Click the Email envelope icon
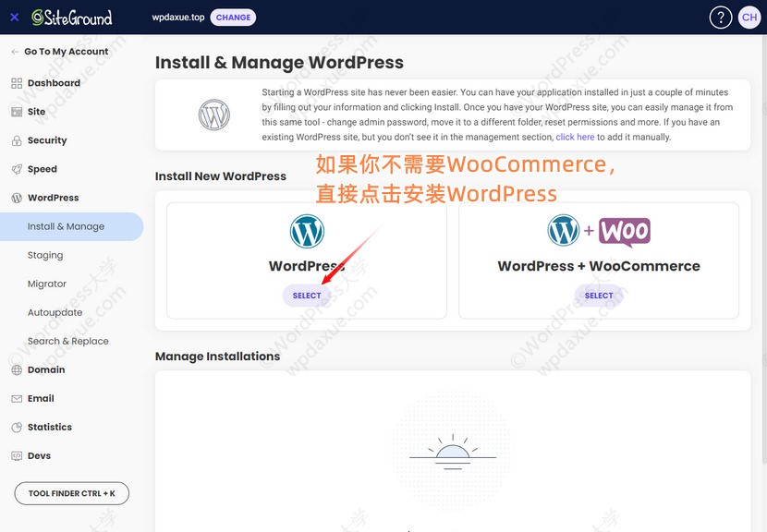Viewport: 767px width, 532px height. point(17,398)
